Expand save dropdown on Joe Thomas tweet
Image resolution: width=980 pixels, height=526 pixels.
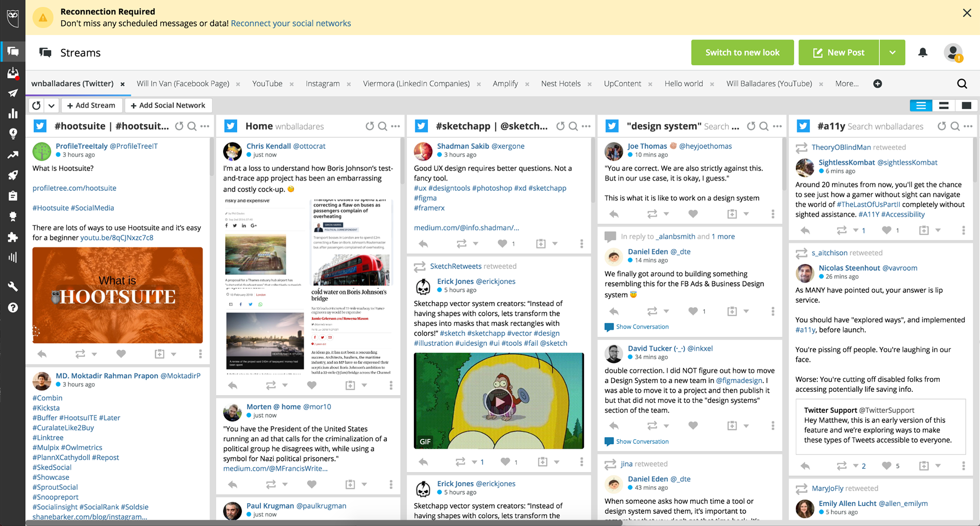746,214
